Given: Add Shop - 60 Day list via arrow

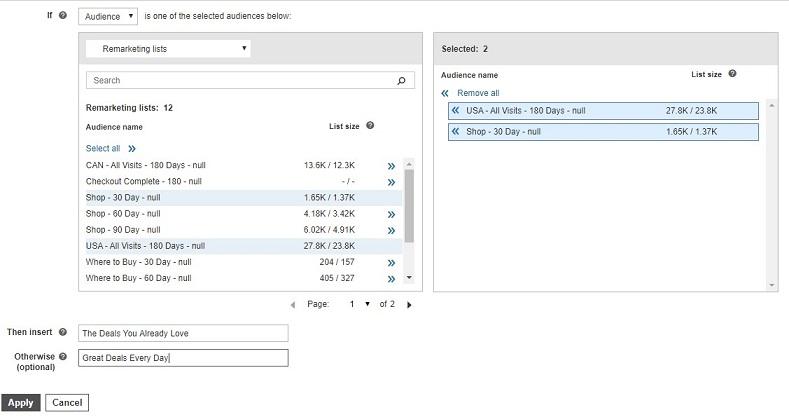Looking at the screenshot, I should [x=391, y=214].
